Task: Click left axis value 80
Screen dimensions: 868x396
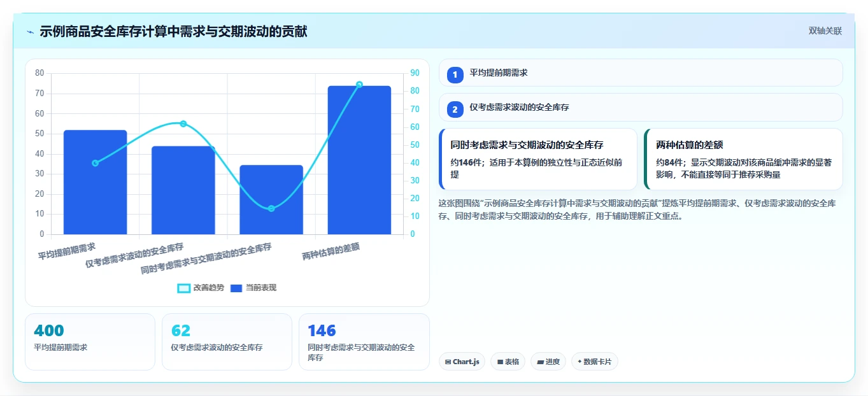Action: click(39, 73)
